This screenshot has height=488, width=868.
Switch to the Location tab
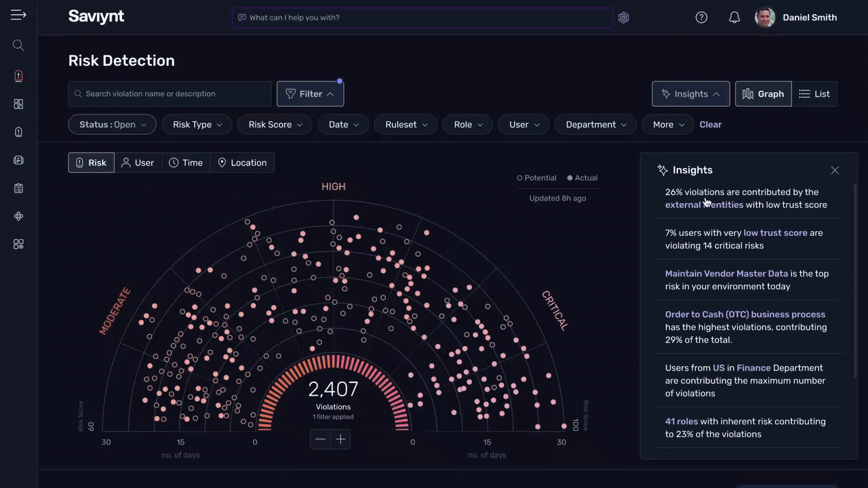[242, 163]
